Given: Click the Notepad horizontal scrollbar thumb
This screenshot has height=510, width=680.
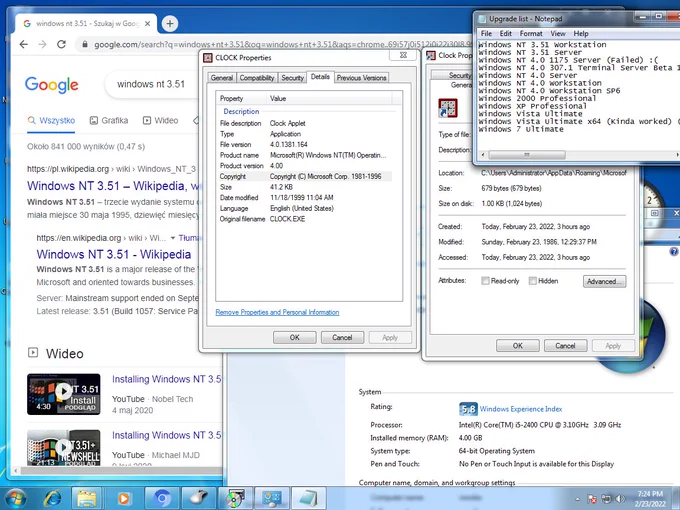Looking at the screenshot, I should [x=527, y=155].
